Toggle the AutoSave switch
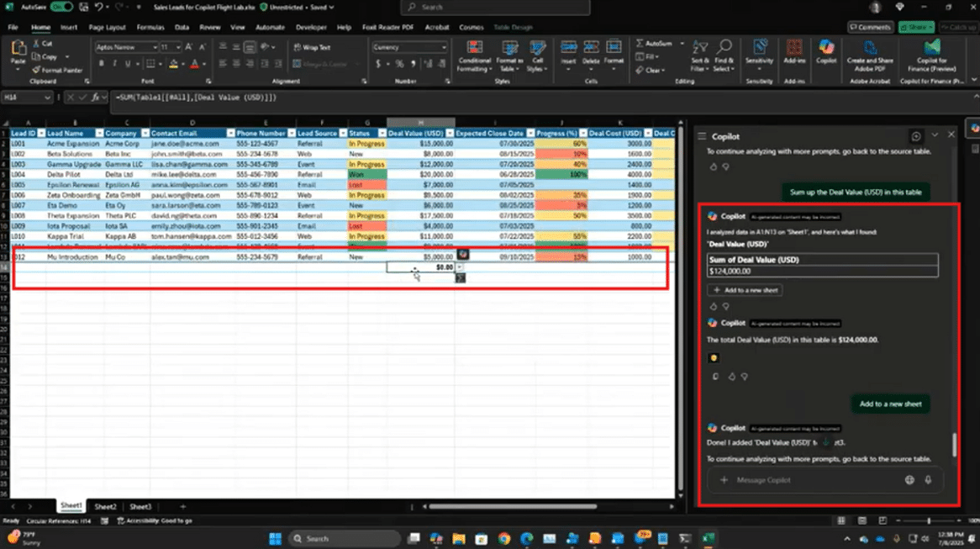The width and height of the screenshot is (980, 549). [x=61, y=7]
